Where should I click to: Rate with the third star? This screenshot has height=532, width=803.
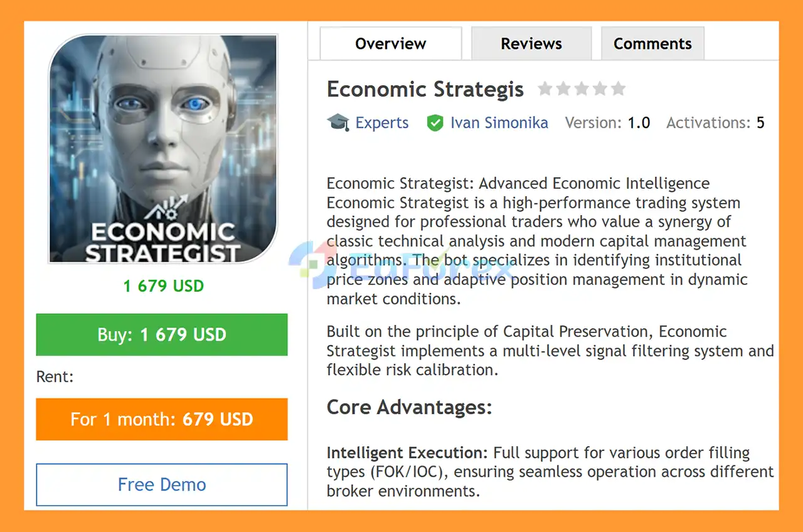[582, 89]
